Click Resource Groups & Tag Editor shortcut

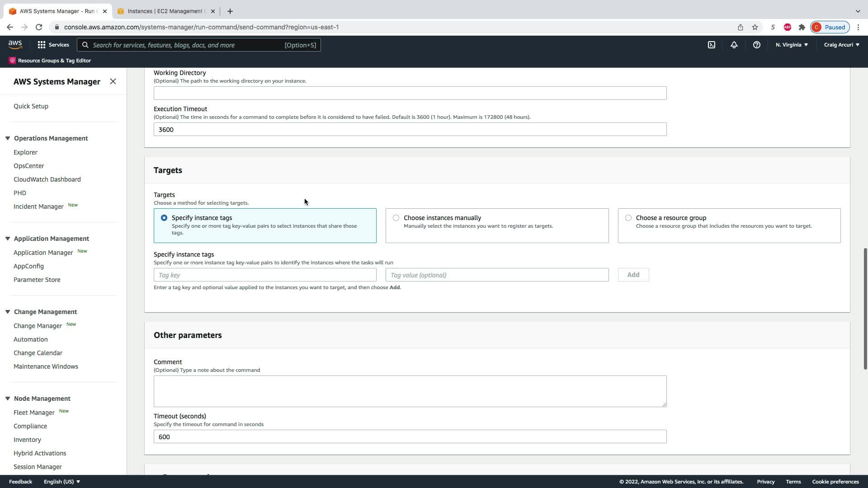50,61
